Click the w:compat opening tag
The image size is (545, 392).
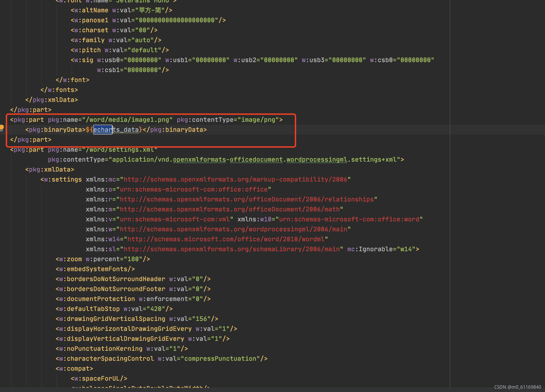point(74,369)
